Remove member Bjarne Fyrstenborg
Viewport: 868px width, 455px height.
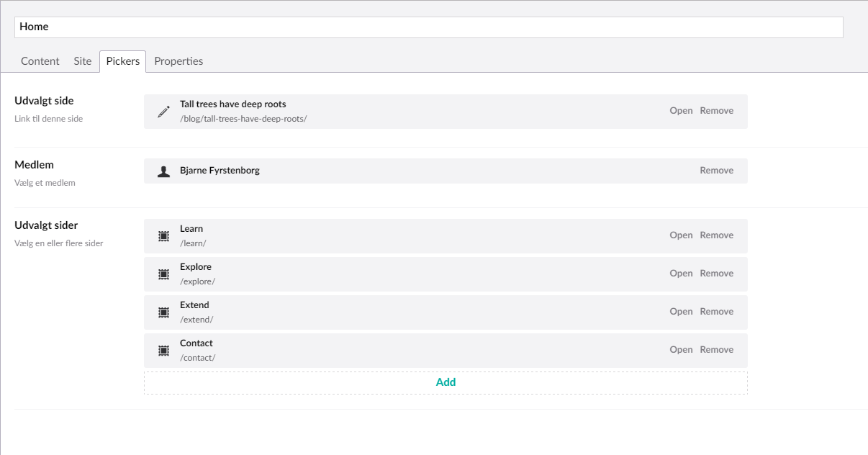[717, 171]
